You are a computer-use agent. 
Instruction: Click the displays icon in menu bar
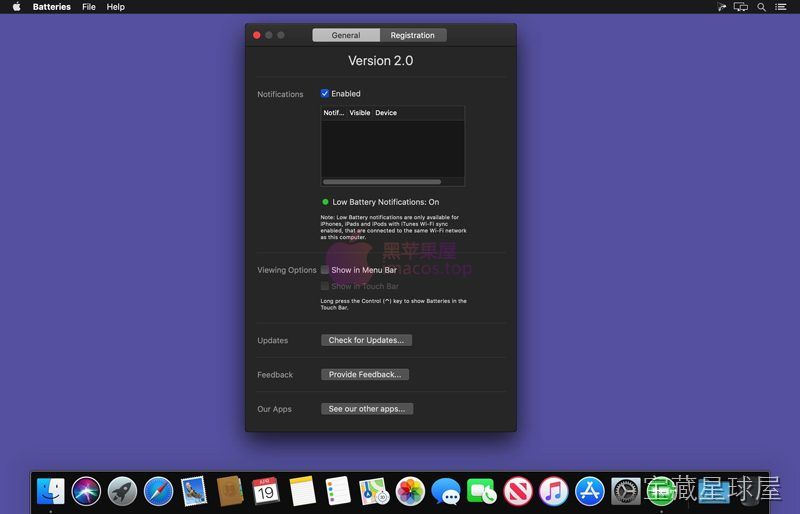741,7
